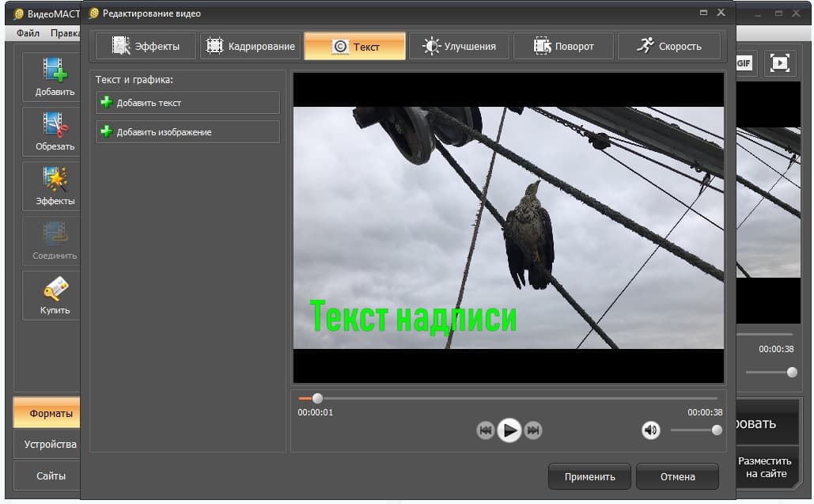Open the Правка menu
Image resolution: width=814 pixels, height=504 pixels.
66,33
